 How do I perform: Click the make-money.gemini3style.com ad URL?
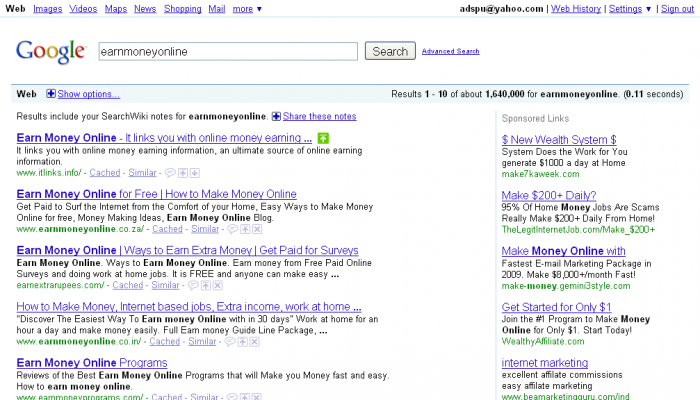tap(566, 286)
